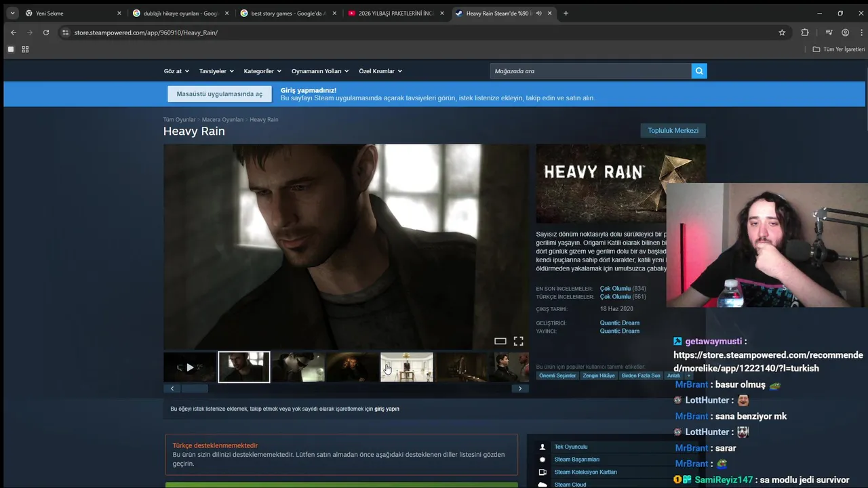This screenshot has height=488, width=868.
Task: Open the browser extensions puzzle icon
Action: 805,33
